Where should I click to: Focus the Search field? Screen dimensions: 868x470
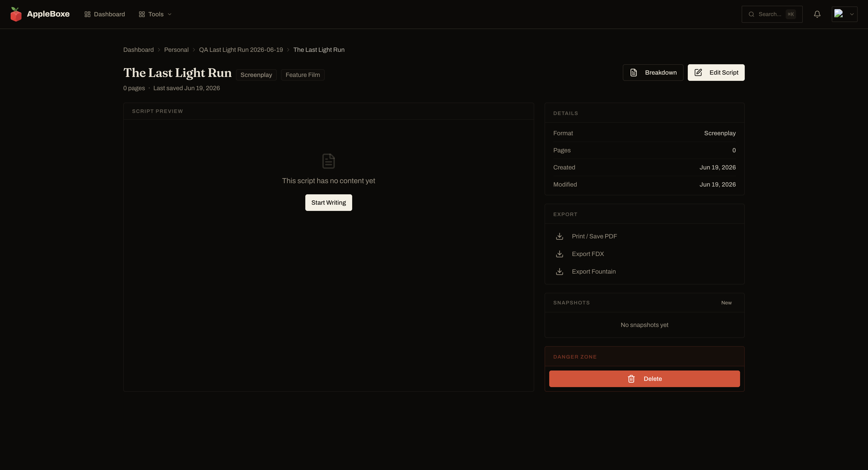(772, 14)
